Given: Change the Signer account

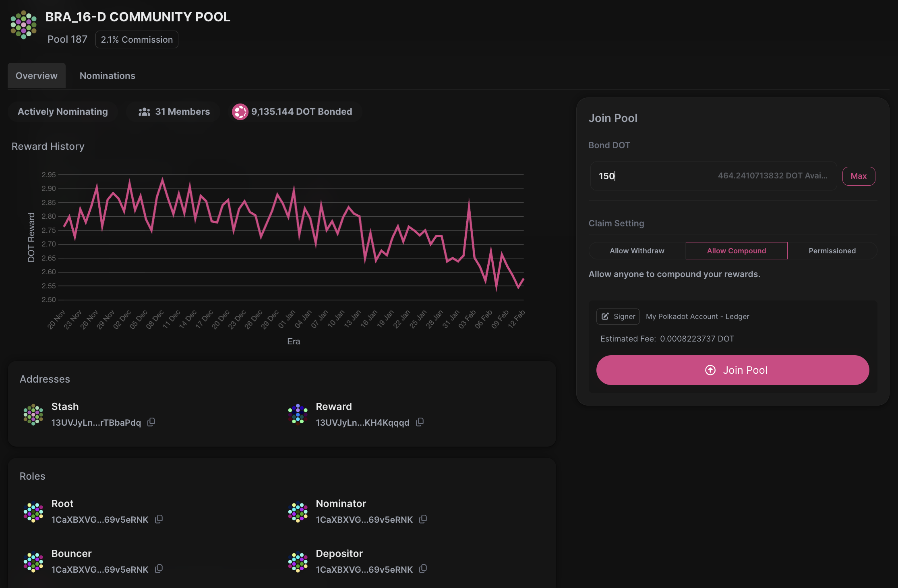Looking at the screenshot, I should point(618,317).
